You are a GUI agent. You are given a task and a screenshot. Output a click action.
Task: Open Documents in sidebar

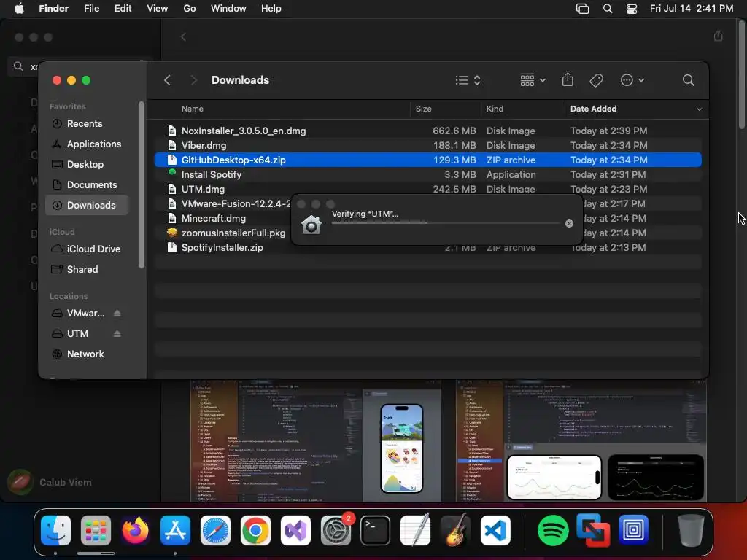[87, 184]
